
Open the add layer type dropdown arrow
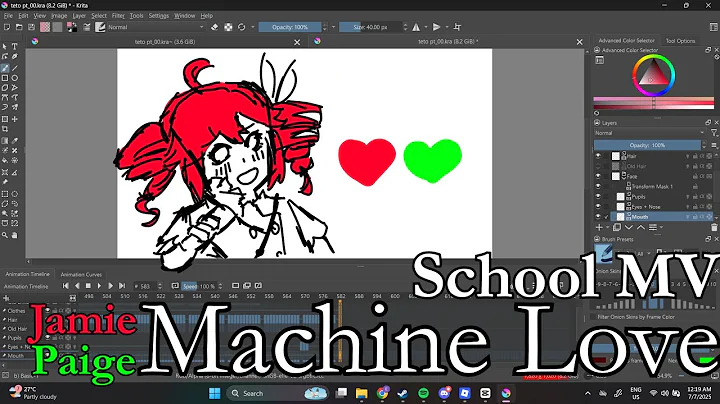608,227
